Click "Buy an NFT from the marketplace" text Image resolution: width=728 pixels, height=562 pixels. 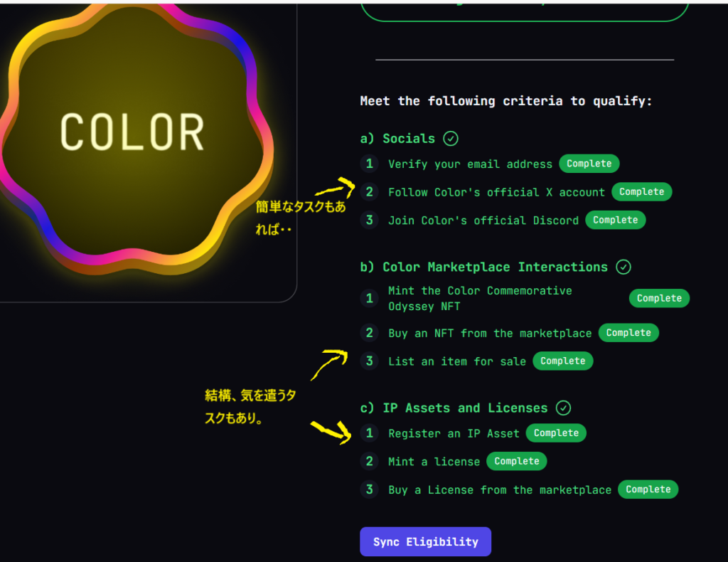[x=490, y=334]
